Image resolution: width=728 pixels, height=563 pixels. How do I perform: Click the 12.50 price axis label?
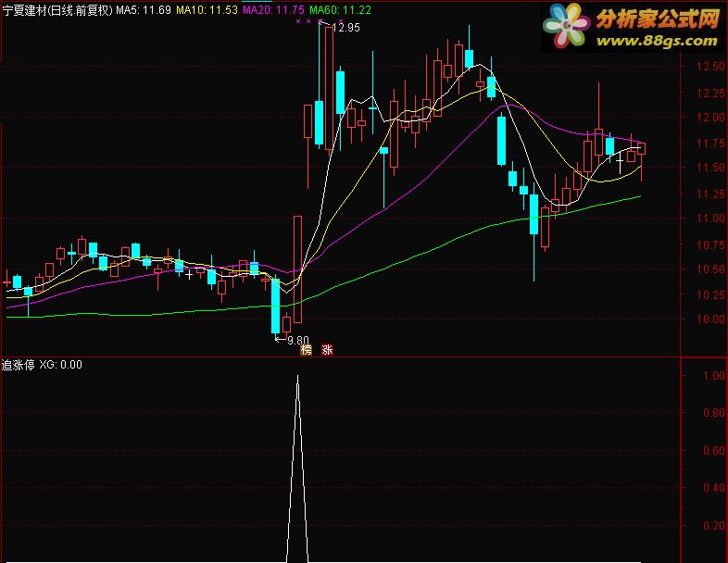pos(710,67)
